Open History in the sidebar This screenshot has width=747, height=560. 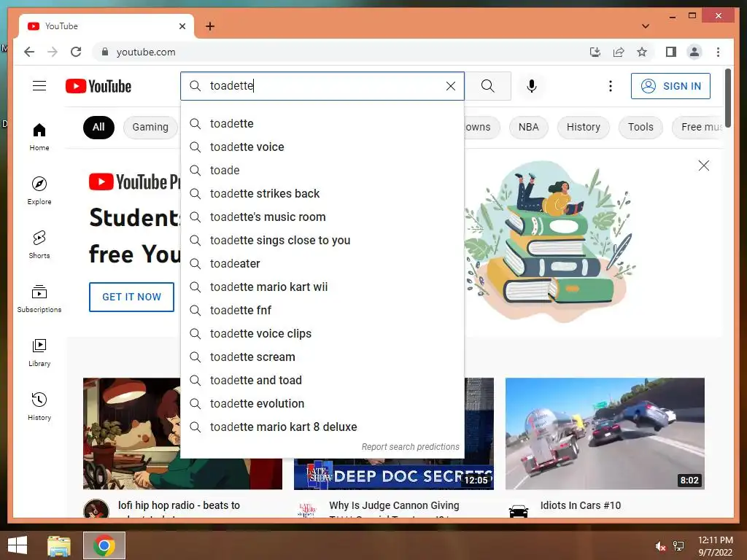[x=39, y=406]
